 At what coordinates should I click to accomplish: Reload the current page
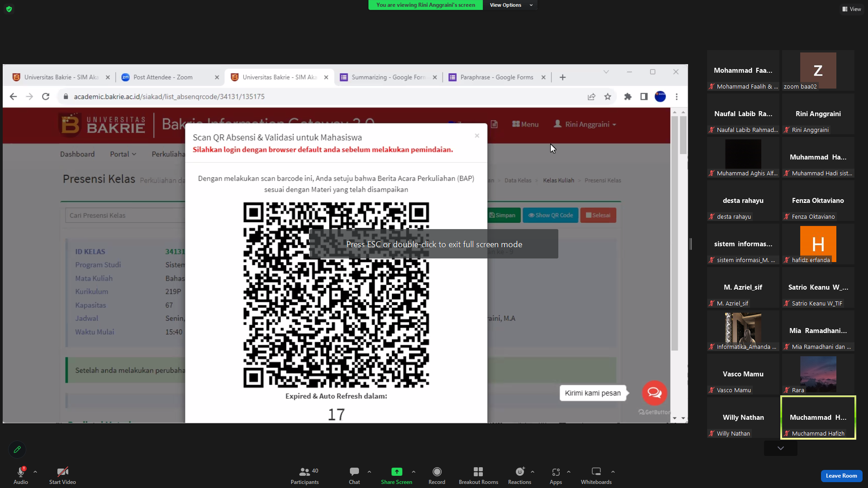(46, 97)
